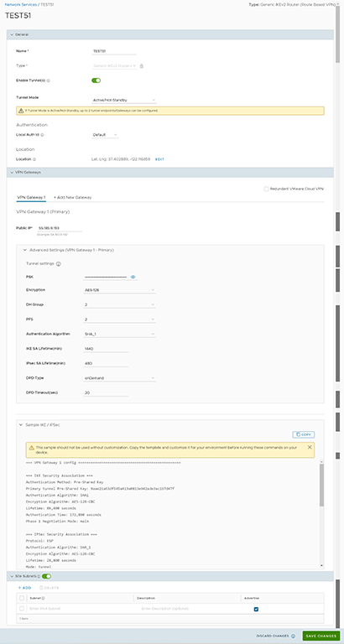Click the IKE SA Lifetime input field
344x644 pixels.
(106, 348)
